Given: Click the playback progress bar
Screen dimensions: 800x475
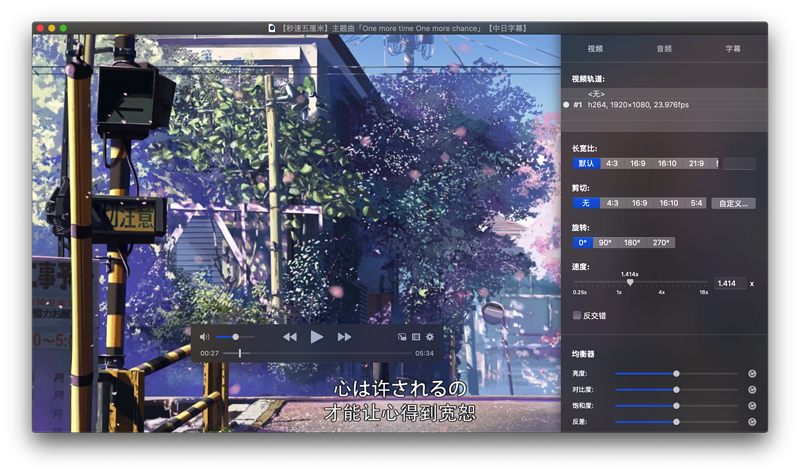Looking at the screenshot, I should click(317, 353).
